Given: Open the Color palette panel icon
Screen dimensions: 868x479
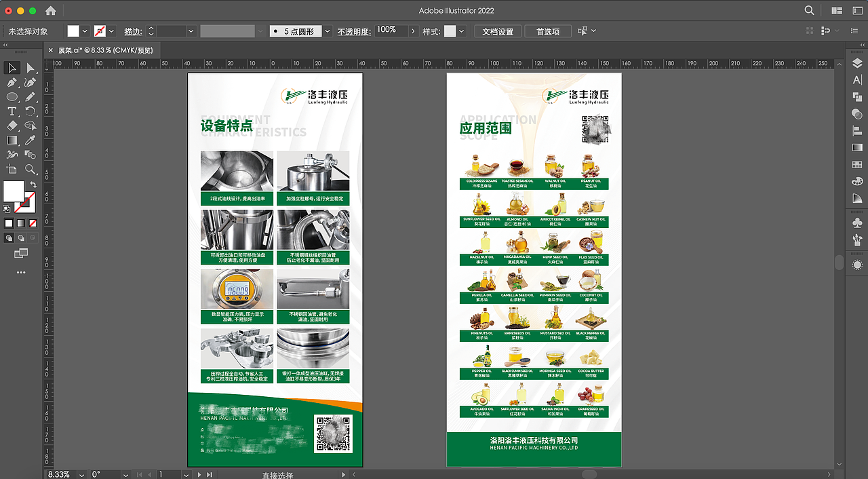Looking at the screenshot, I should tap(857, 182).
